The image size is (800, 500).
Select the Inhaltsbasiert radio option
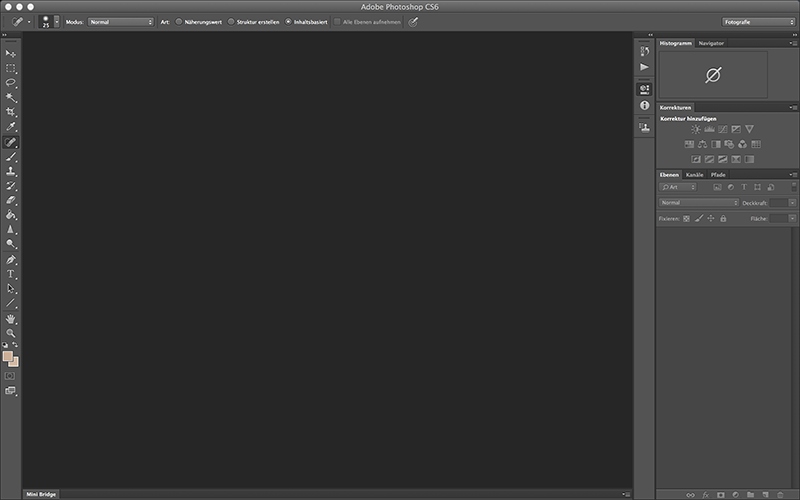point(288,22)
